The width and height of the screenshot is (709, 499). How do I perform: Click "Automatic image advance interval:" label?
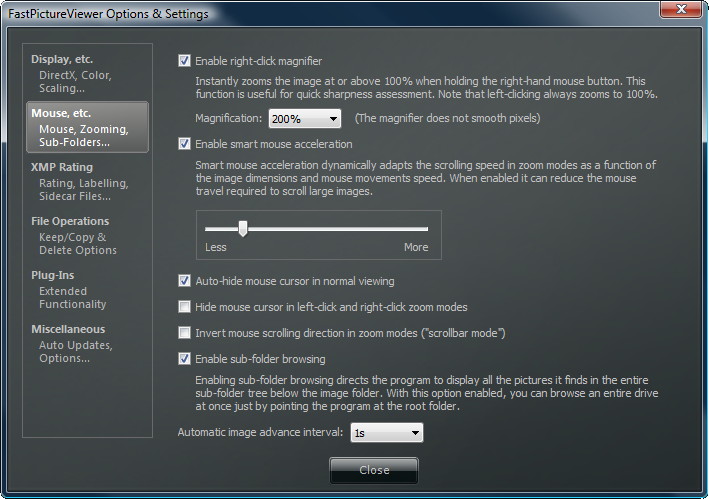260,432
